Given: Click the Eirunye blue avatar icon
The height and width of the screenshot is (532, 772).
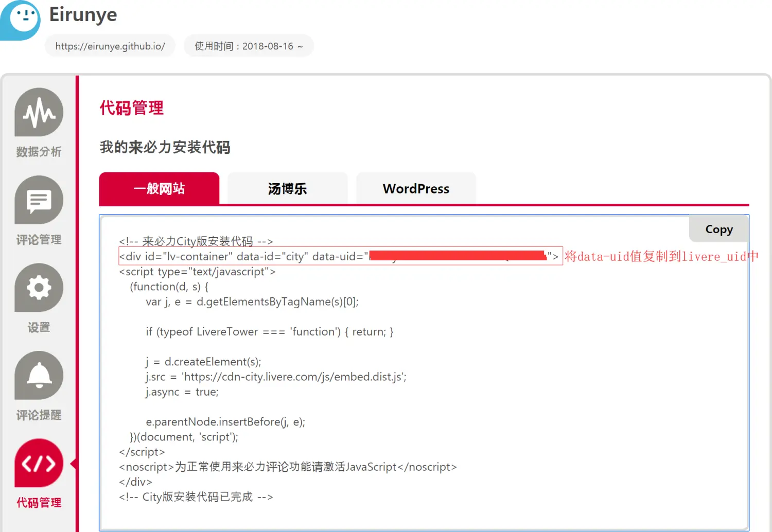Looking at the screenshot, I should click(20, 20).
